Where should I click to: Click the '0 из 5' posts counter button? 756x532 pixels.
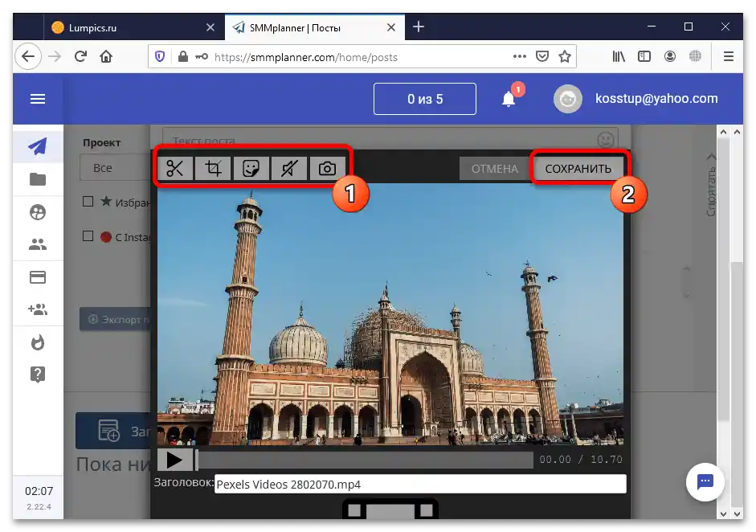tap(425, 99)
